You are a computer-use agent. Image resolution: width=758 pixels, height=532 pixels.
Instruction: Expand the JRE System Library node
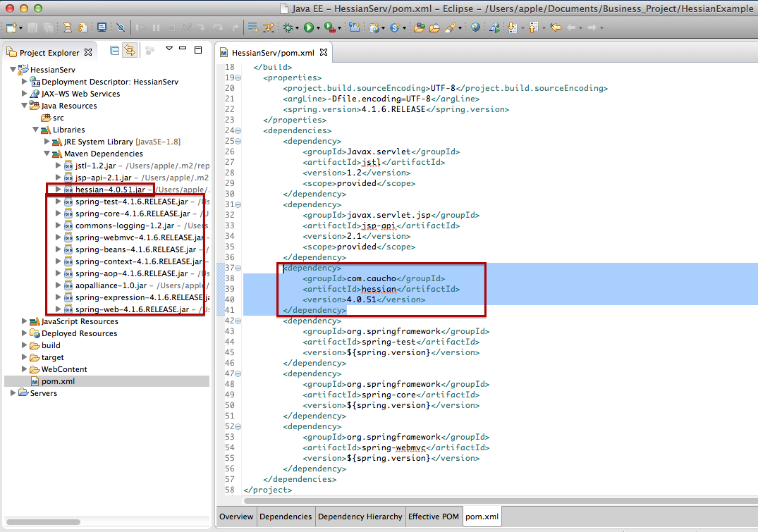point(47,142)
